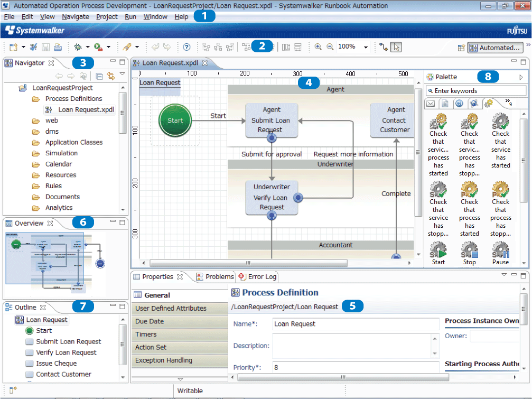
Task: Click the Zoom Out magnifier
Action: click(x=330, y=47)
